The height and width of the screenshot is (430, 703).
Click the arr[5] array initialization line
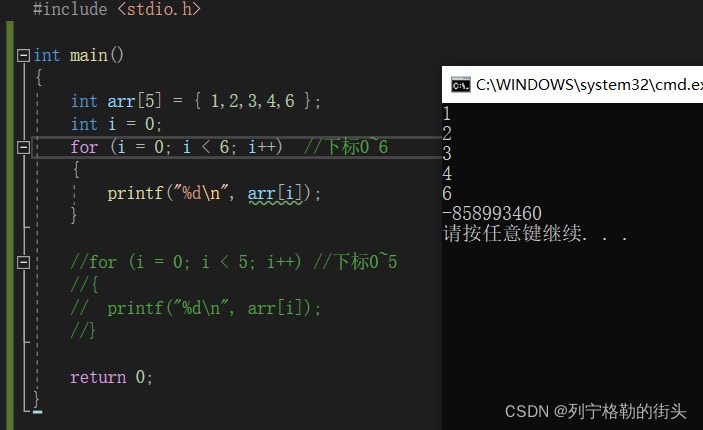pyautogui.click(x=196, y=101)
